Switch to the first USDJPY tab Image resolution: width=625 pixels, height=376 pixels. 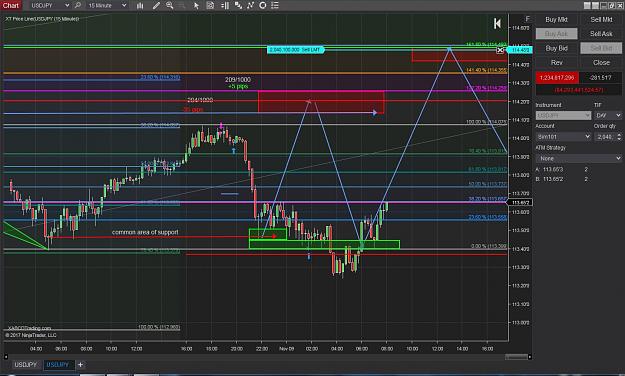click(26, 364)
